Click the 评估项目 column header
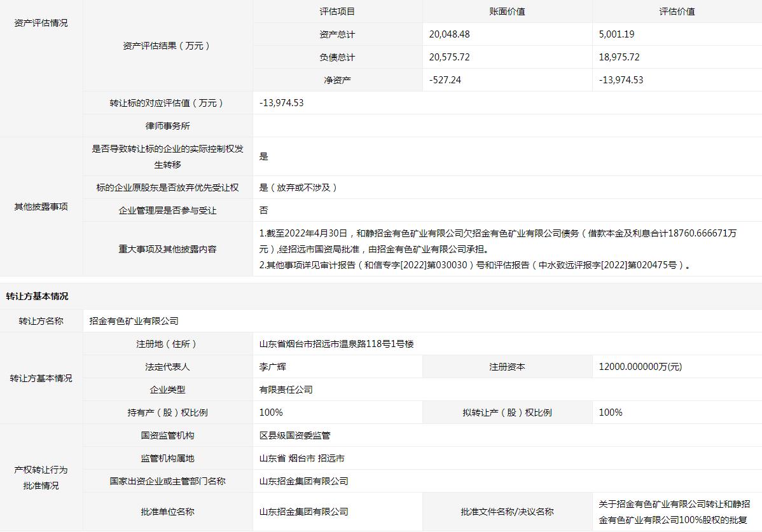The width and height of the screenshot is (762, 532). pos(337,11)
